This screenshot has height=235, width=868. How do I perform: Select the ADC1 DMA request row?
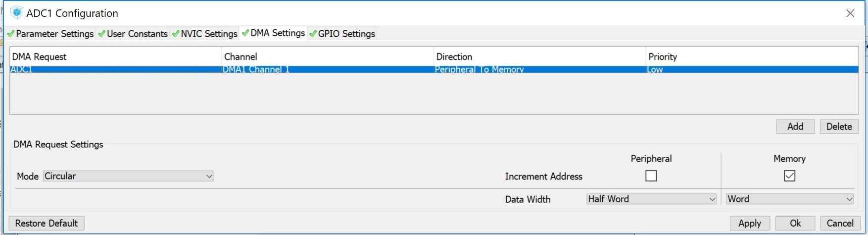click(x=434, y=69)
